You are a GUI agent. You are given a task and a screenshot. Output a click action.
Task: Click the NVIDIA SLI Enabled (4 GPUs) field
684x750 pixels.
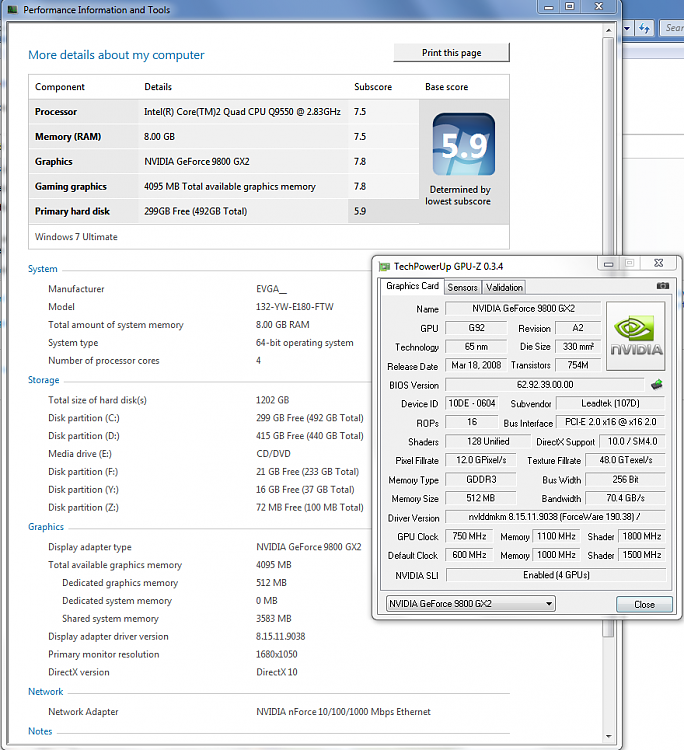[556, 574]
